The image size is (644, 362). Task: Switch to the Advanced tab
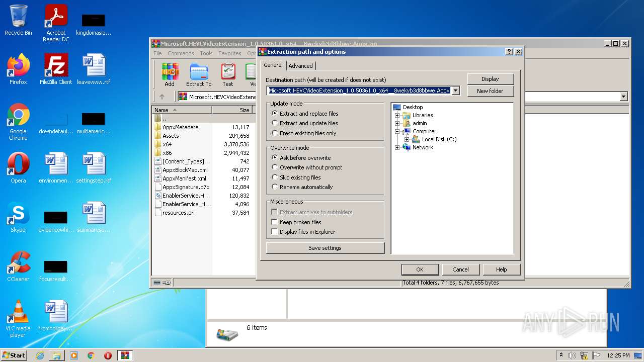point(300,66)
